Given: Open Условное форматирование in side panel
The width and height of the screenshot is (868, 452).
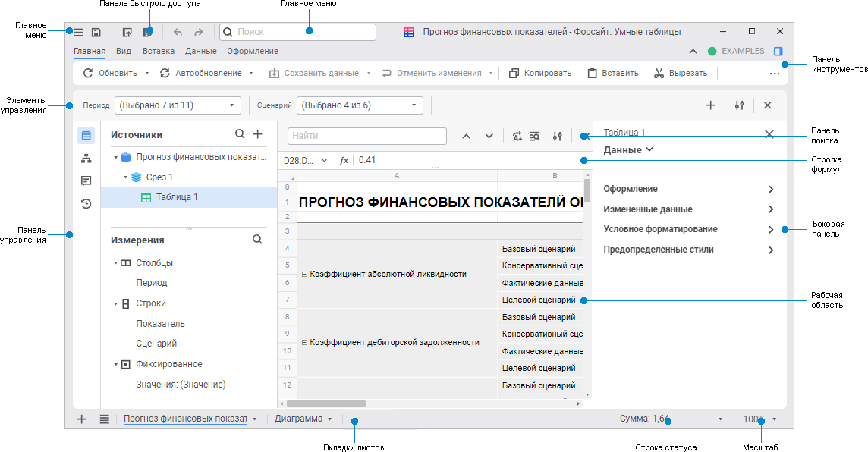Looking at the screenshot, I should pyautogui.click(x=689, y=230).
